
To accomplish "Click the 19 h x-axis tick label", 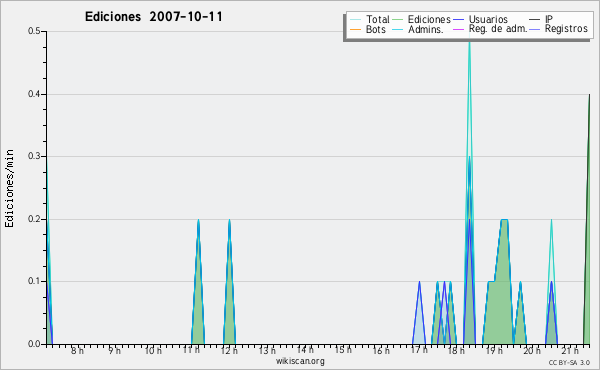I will point(494,350).
